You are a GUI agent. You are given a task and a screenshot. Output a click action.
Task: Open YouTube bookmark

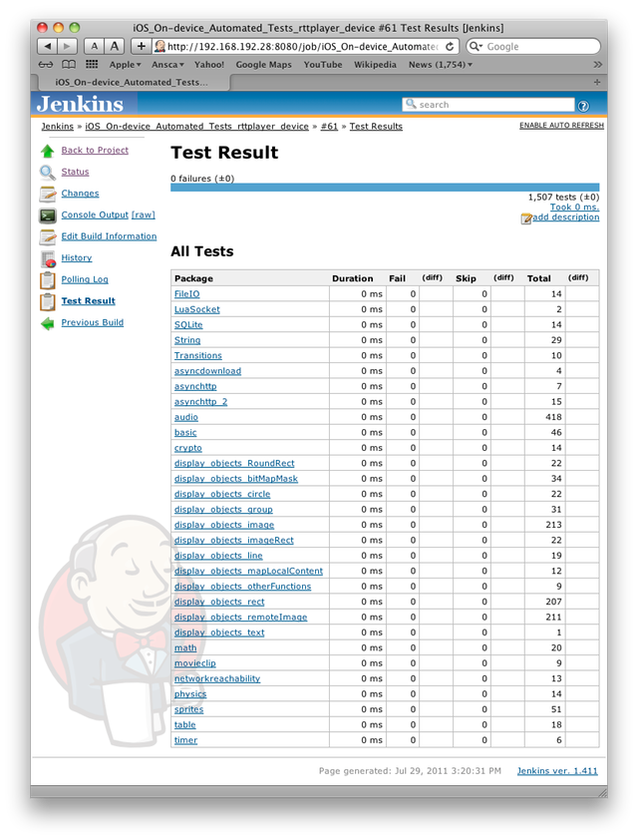coord(323,64)
